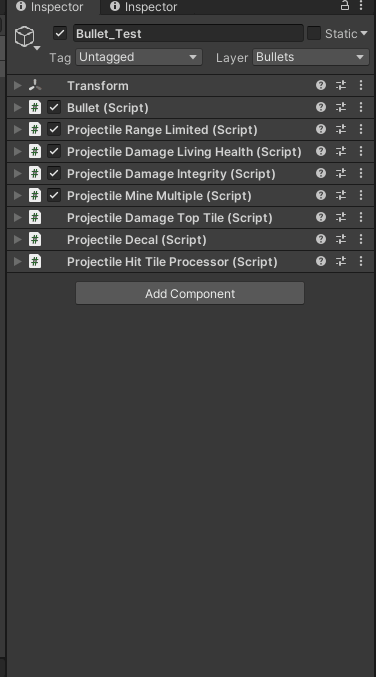
Task: Switch to the second Inspector tab
Action: point(144,7)
